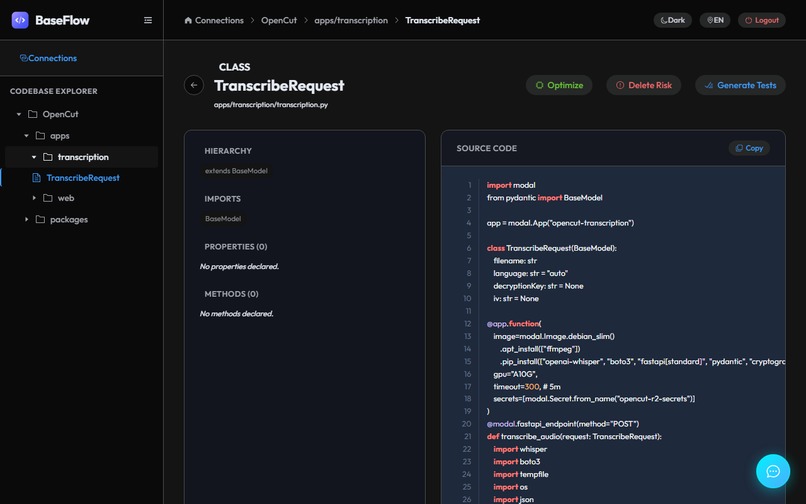Viewport: 806px width, 504px height.
Task: Click the home icon in breadcrumb
Action: [188, 21]
